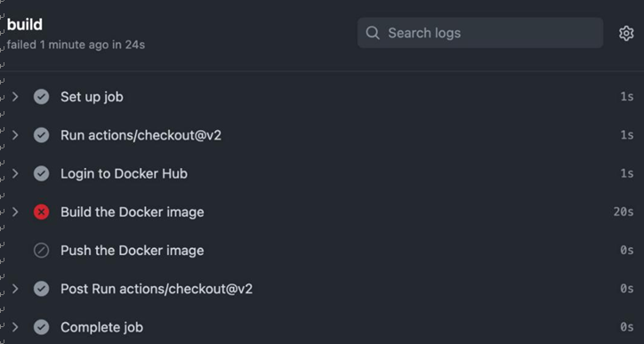Expand the Build the Docker image step
644x344 pixels.
pyautogui.click(x=15, y=212)
